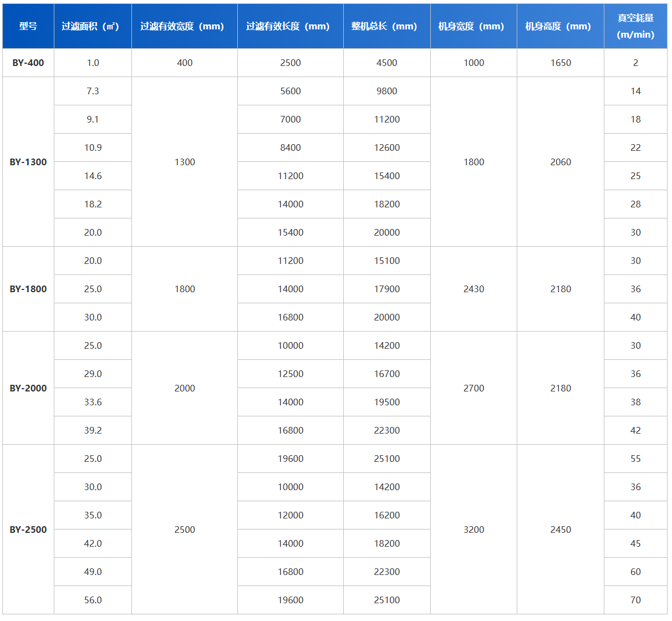This screenshot has height=621, width=672.
Task: Select the vacuum consumption value 70
Action: [635, 600]
